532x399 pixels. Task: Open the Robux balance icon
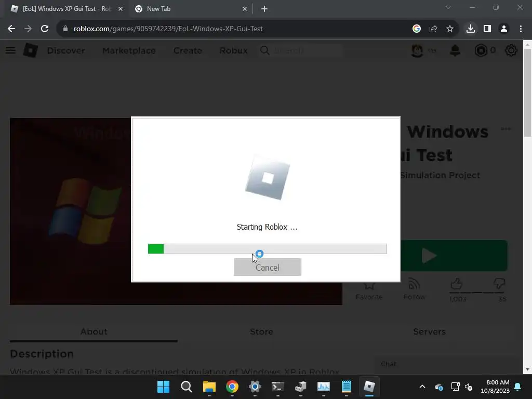[481, 50]
